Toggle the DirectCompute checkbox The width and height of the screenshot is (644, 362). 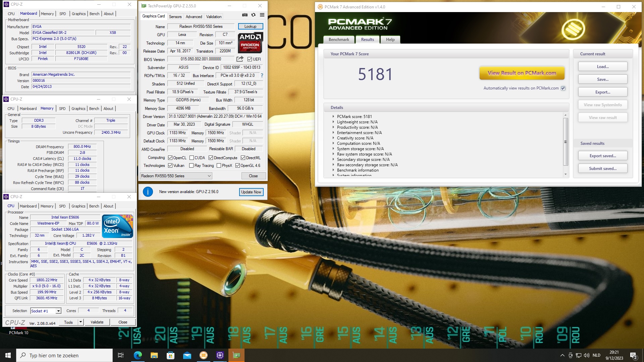211,158
